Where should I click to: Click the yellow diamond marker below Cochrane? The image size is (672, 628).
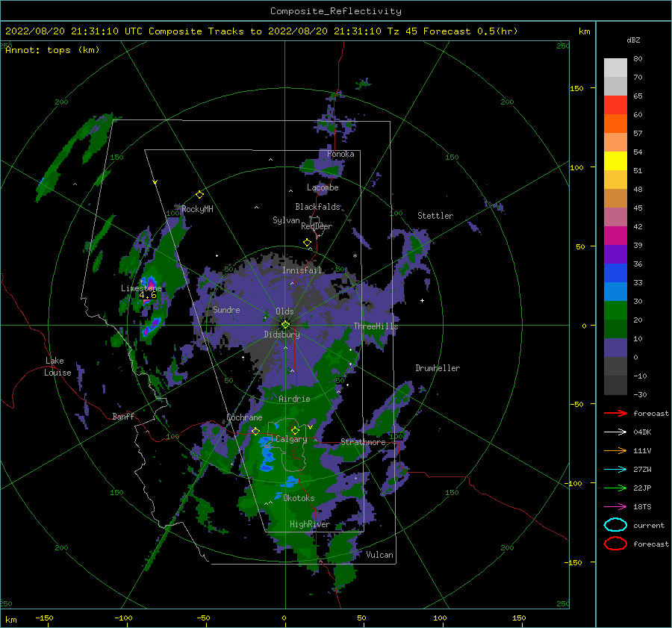255,432
